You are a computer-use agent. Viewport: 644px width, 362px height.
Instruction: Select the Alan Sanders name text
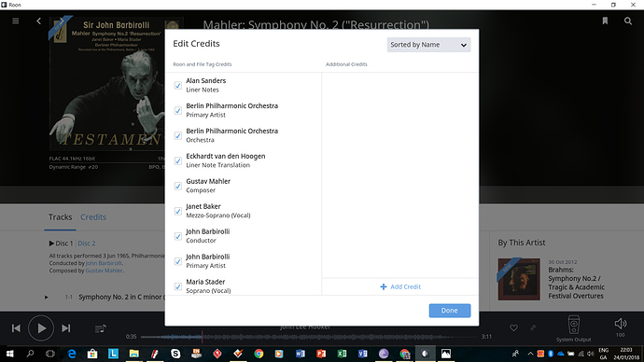(205, 81)
